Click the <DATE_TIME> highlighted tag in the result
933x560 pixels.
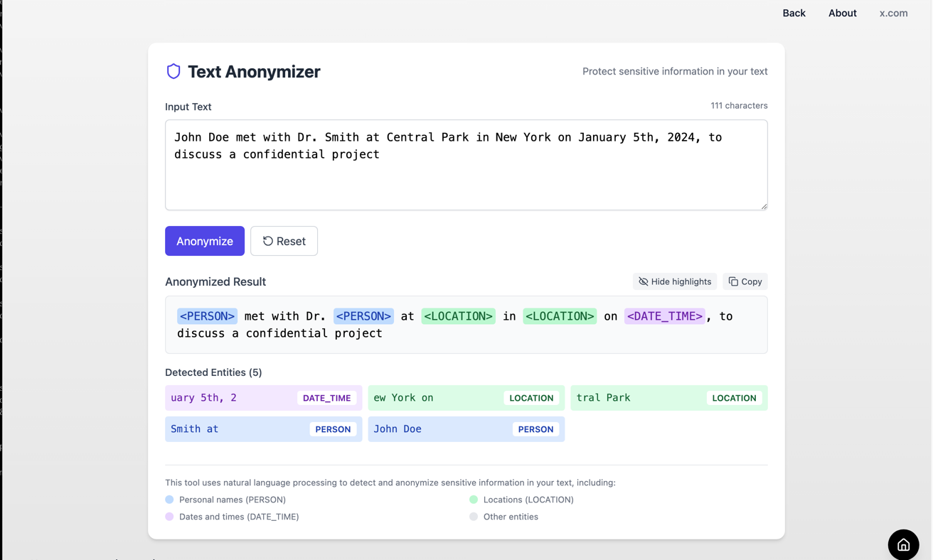[x=665, y=316]
